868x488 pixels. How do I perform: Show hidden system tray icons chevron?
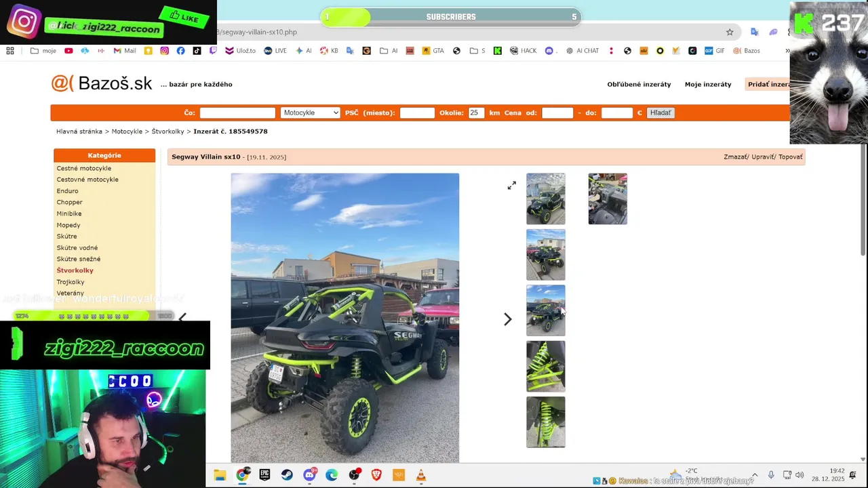tap(754, 475)
